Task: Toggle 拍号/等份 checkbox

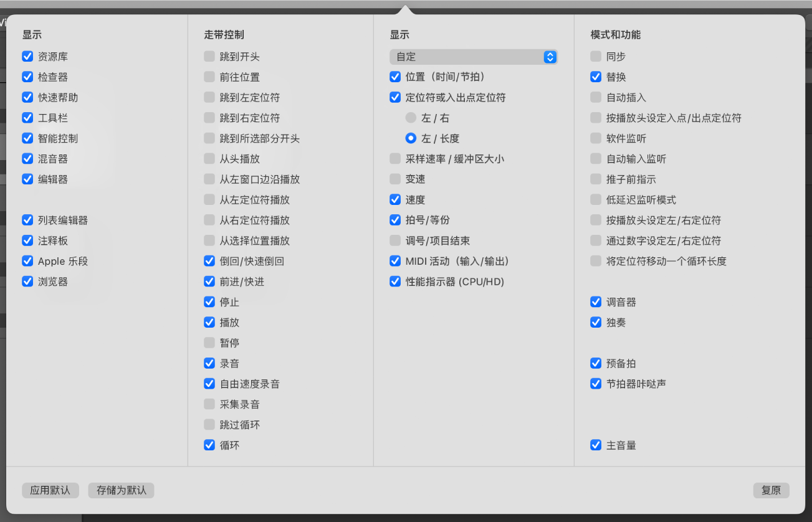Action: pos(395,220)
